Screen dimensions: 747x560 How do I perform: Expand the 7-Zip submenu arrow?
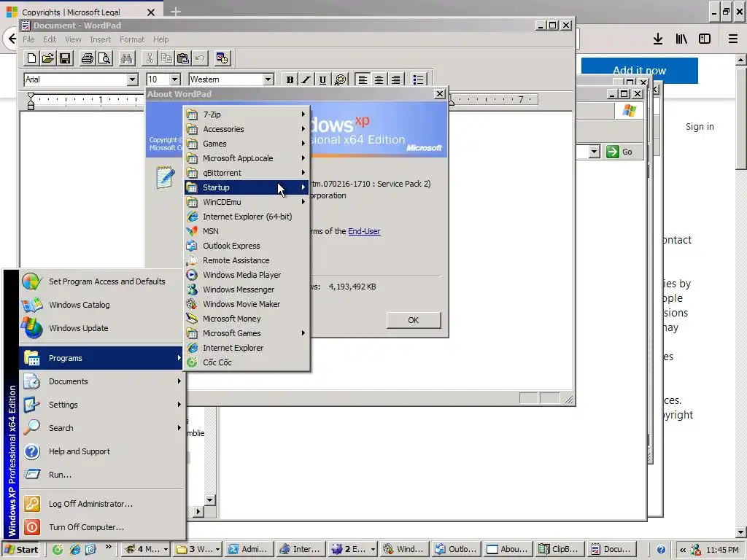coord(303,114)
